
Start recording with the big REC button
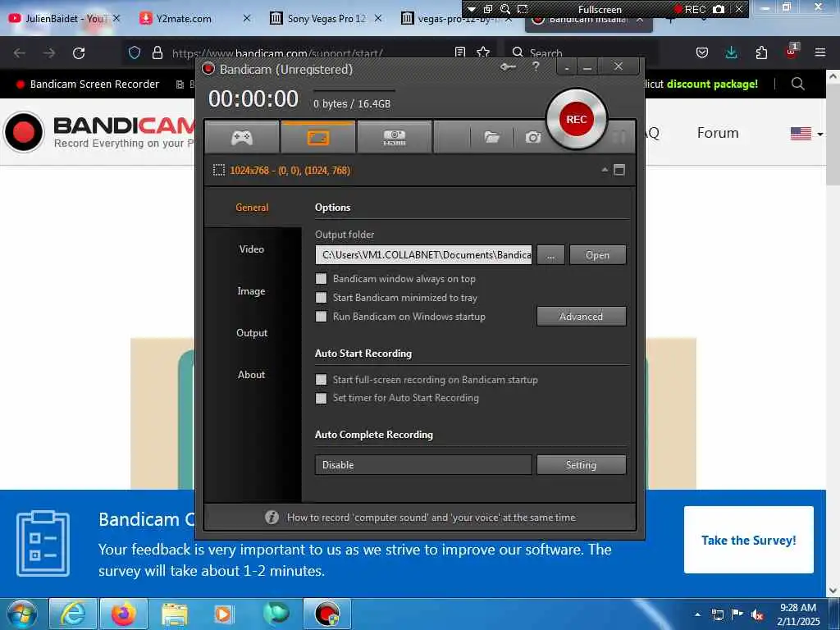click(x=577, y=119)
